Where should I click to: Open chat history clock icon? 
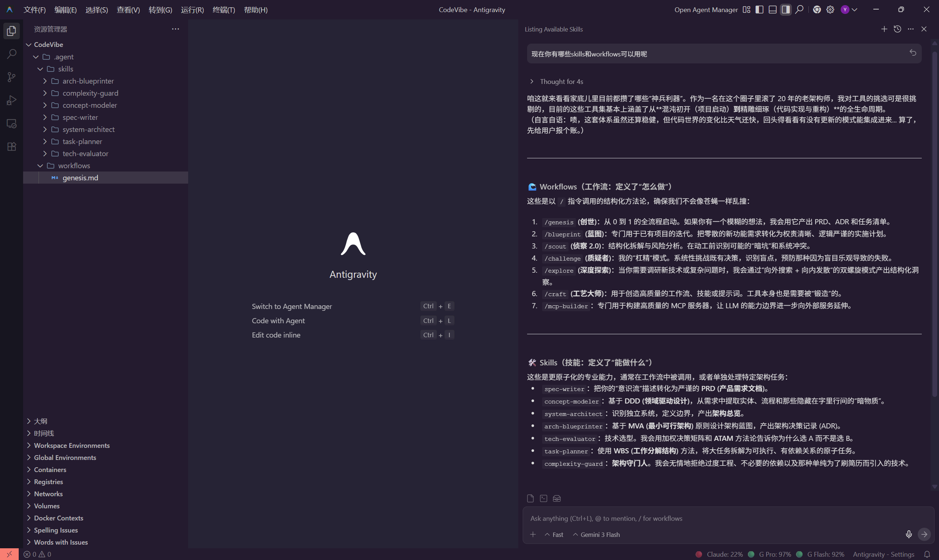897,29
